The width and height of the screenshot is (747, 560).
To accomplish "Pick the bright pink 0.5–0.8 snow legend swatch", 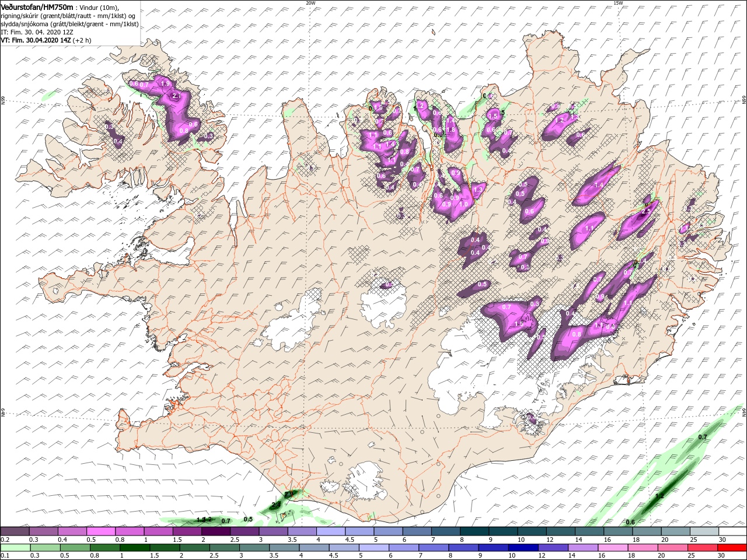I will pyautogui.click(x=101, y=531).
